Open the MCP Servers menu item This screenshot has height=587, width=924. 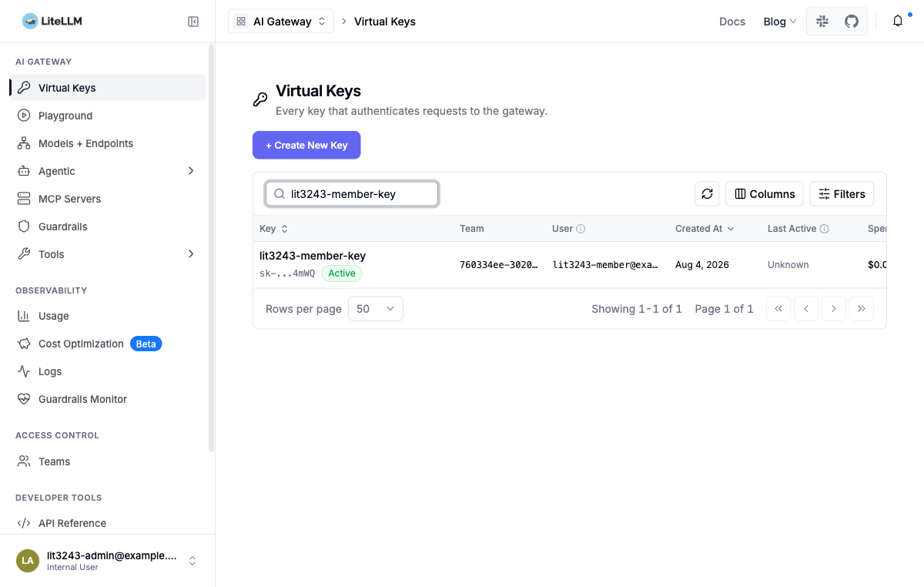(107, 199)
